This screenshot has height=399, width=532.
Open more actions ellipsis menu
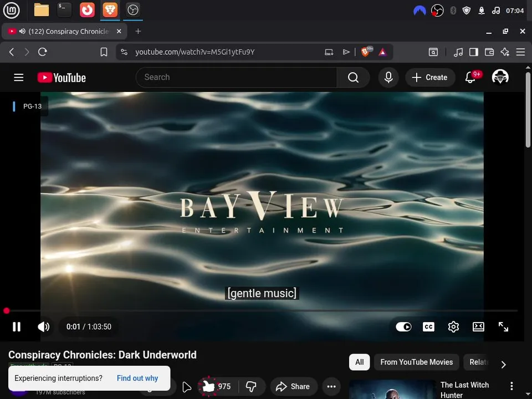(331, 386)
